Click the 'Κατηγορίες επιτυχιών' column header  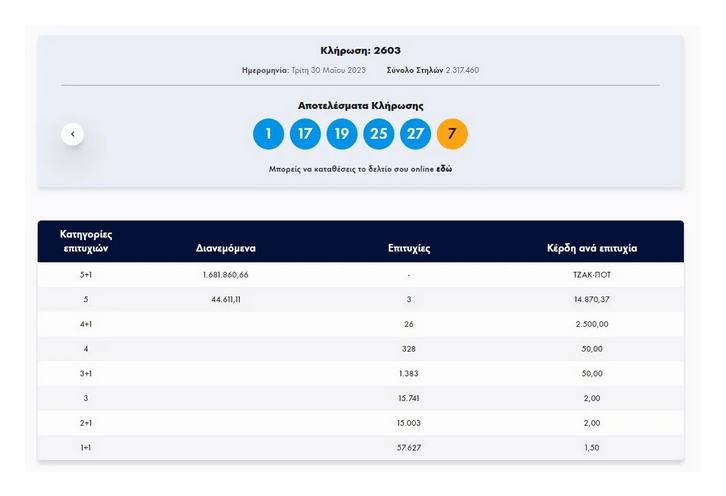86,241
